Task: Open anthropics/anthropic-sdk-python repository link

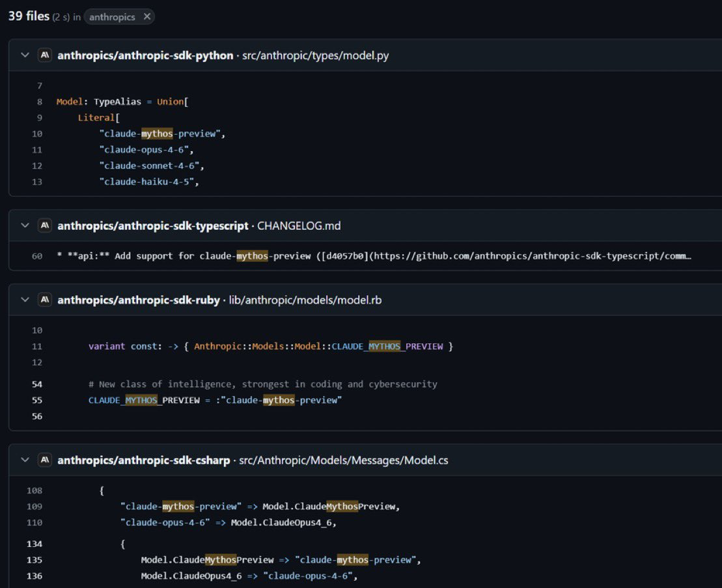Action: point(145,55)
